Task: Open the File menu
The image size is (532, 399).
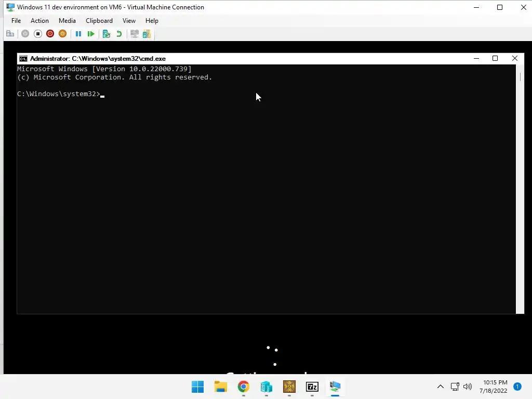Action: pyautogui.click(x=16, y=21)
